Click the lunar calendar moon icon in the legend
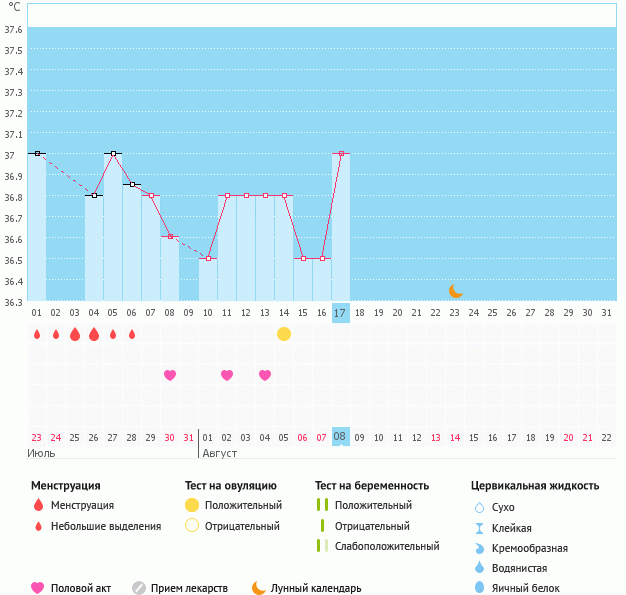The width and height of the screenshot is (626, 595). (259, 588)
